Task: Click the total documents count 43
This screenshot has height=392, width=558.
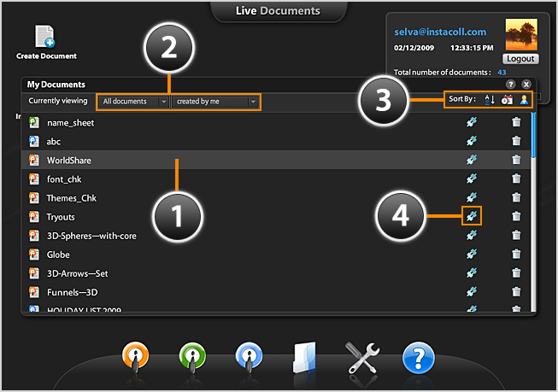Action: pos(502,73)
